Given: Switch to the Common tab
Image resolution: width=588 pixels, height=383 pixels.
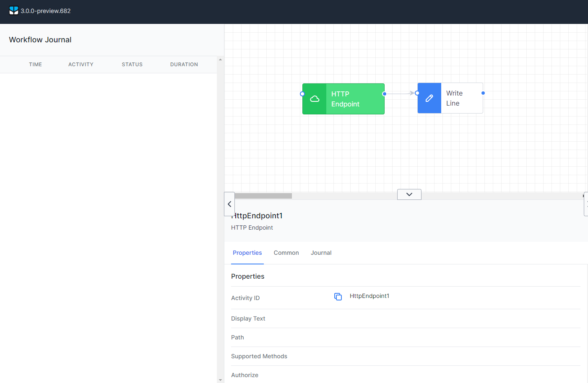Looking at the screenshot, I should click(x=286, y=253).
